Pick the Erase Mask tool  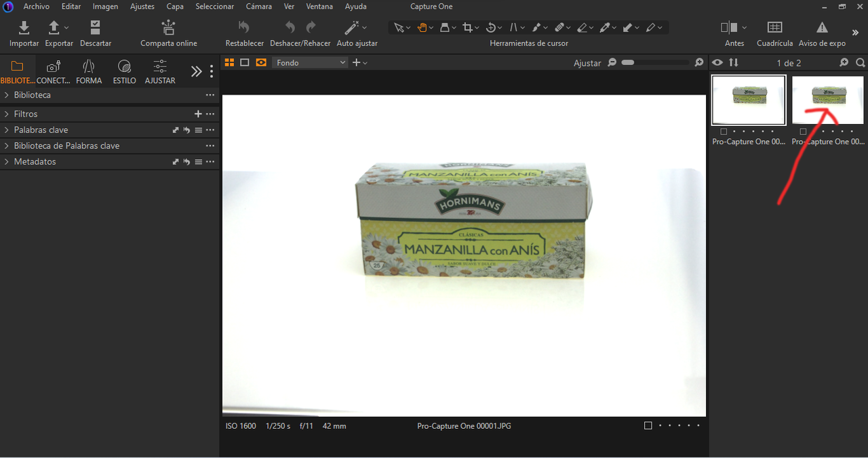(582, 28)
